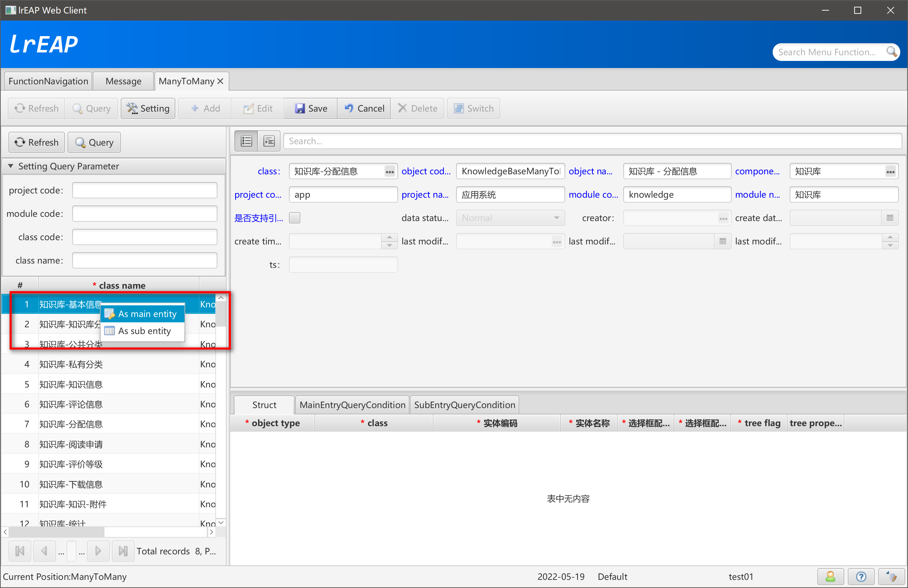The image size is (908, 588).
Task: Click the user profile icon in status bar
Action: [830, 577]
